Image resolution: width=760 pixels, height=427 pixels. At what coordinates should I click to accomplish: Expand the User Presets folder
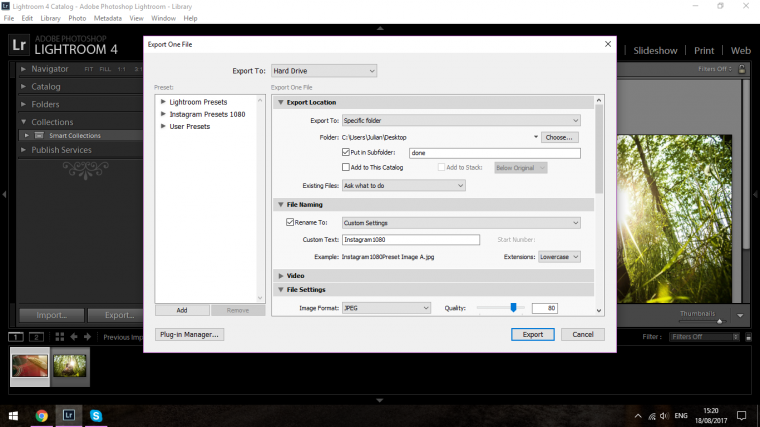click(x=163, y=126)
